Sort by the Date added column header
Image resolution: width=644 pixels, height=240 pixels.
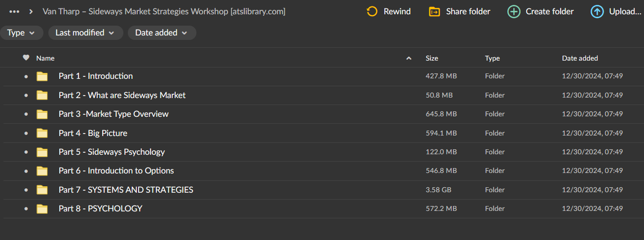click(580, 58)
